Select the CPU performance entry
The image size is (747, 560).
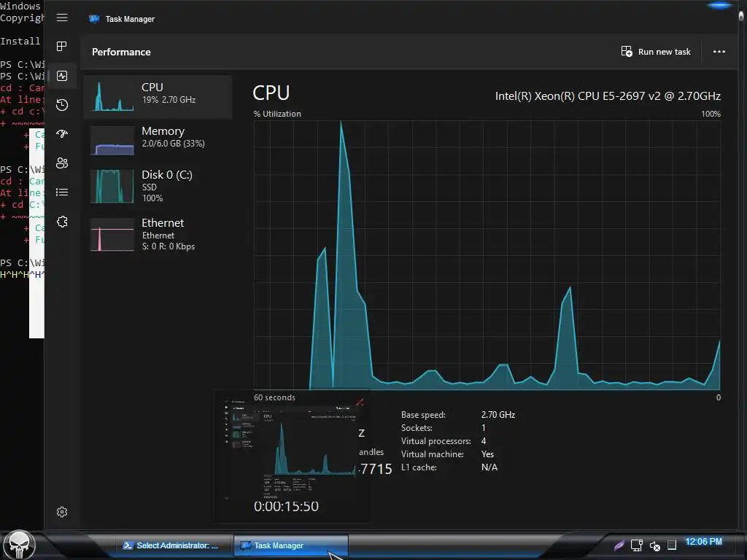pyautogui.click(x=158, y=97)
